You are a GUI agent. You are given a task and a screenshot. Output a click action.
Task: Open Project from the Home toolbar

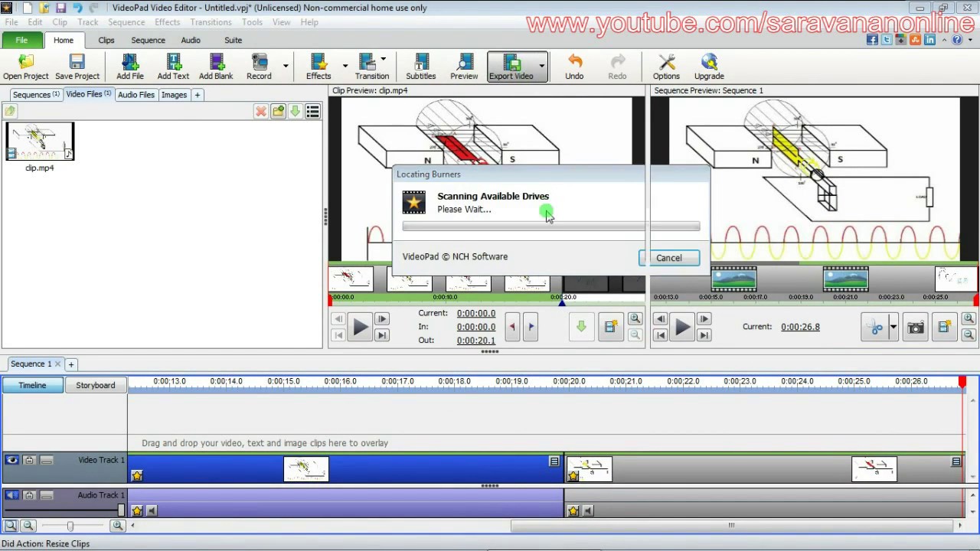tap(25, 67)
